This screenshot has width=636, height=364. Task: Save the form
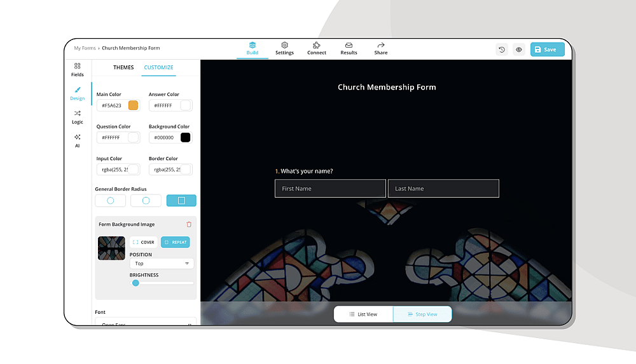(x=547, y=50)
